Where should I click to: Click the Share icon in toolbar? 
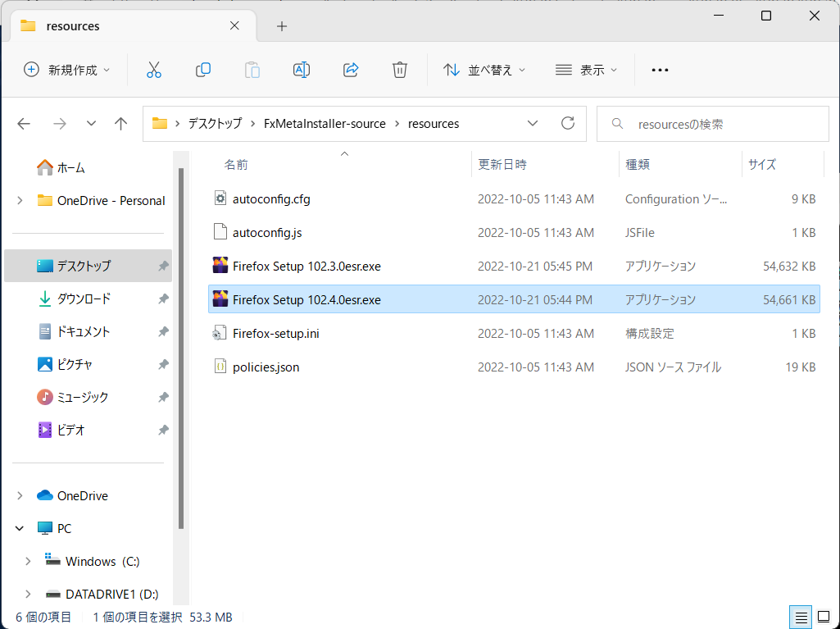pos(351,70)
